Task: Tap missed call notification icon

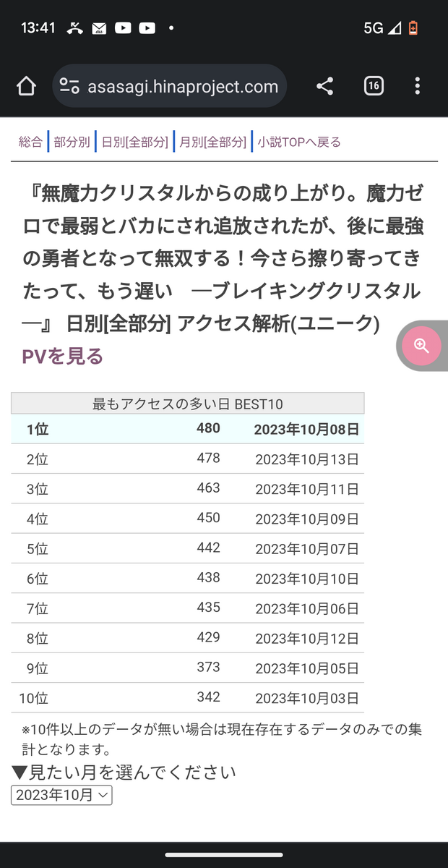Action: (x=74, y=28)
